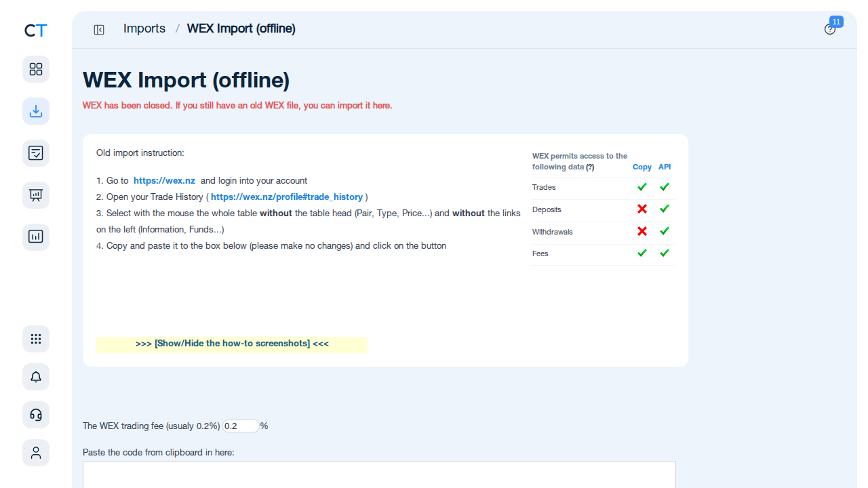Click the paste code textarea
The image size is (868, 488).
pyautogui.click(x=379, y=474)
